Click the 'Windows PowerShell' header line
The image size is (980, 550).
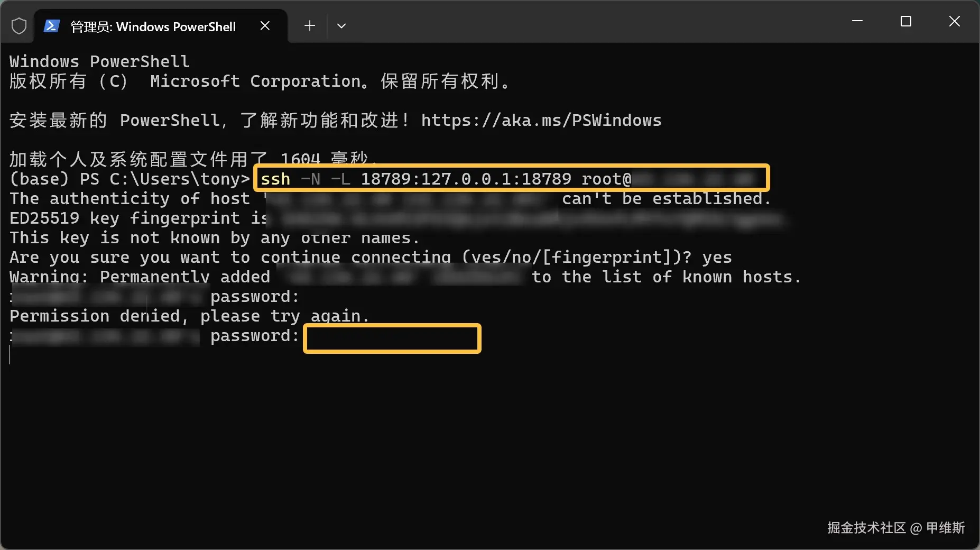click(x=99, y=61)
